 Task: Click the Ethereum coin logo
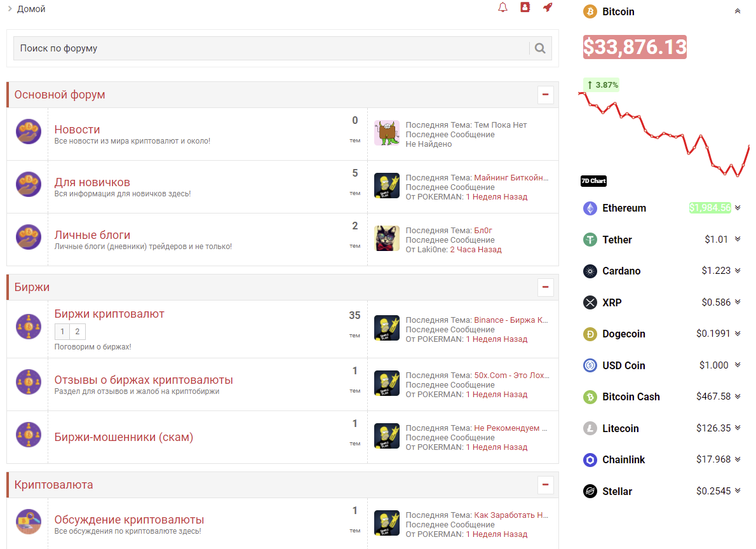590,208
